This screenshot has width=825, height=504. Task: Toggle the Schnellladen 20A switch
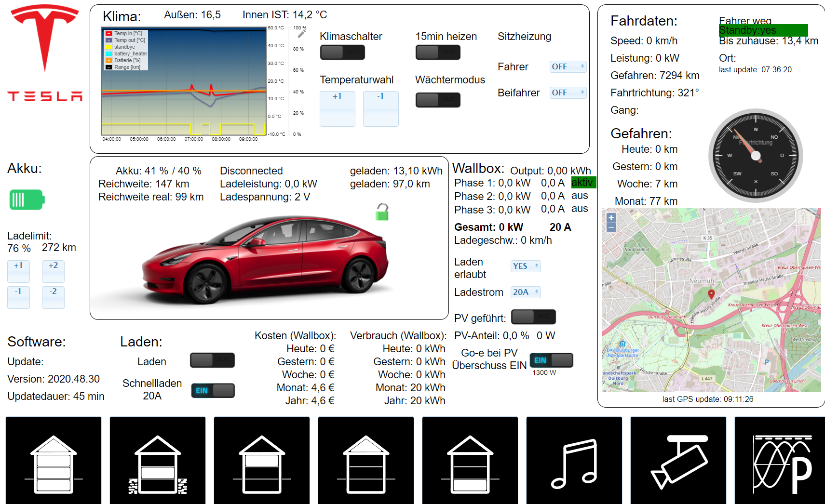pos(213,390)
